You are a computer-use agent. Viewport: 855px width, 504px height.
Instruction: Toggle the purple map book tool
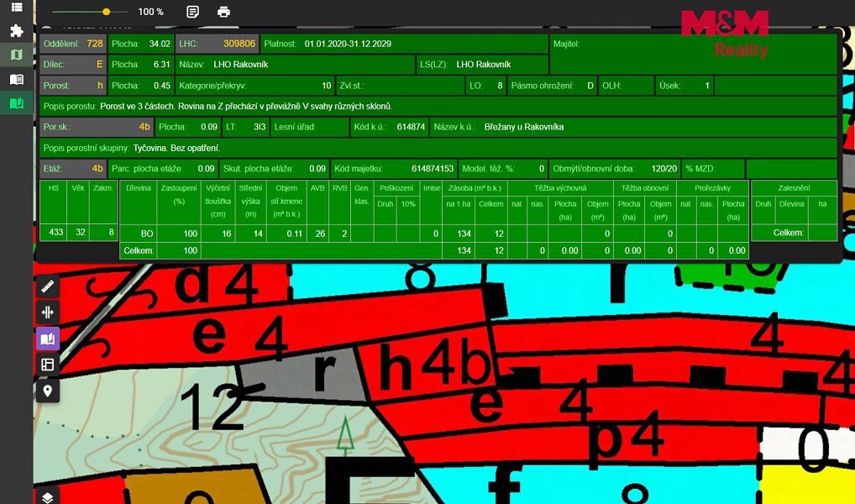click(48, 339)
